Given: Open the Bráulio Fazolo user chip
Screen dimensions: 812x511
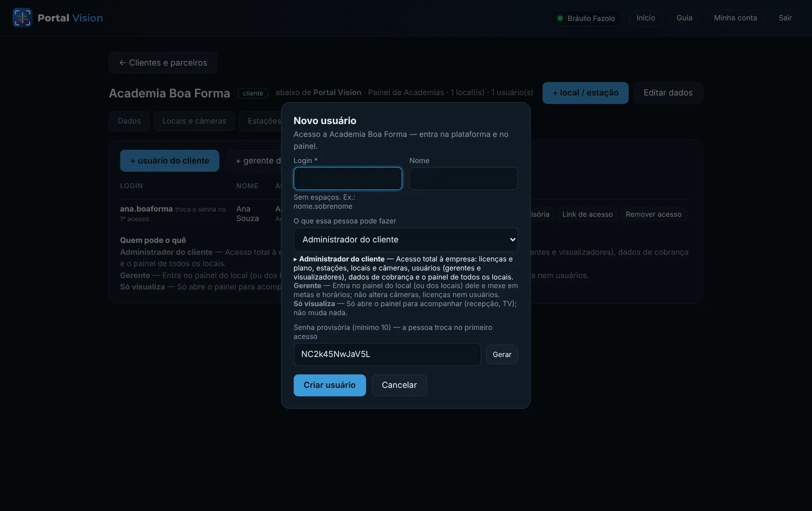Looking at the screenshot, I should click(x=586, y=18).
